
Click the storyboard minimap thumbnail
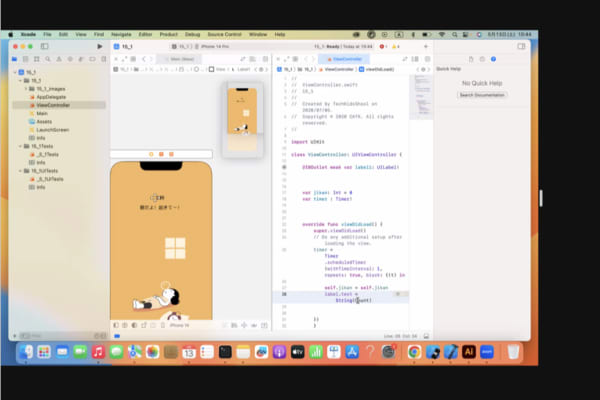[242, 119]
